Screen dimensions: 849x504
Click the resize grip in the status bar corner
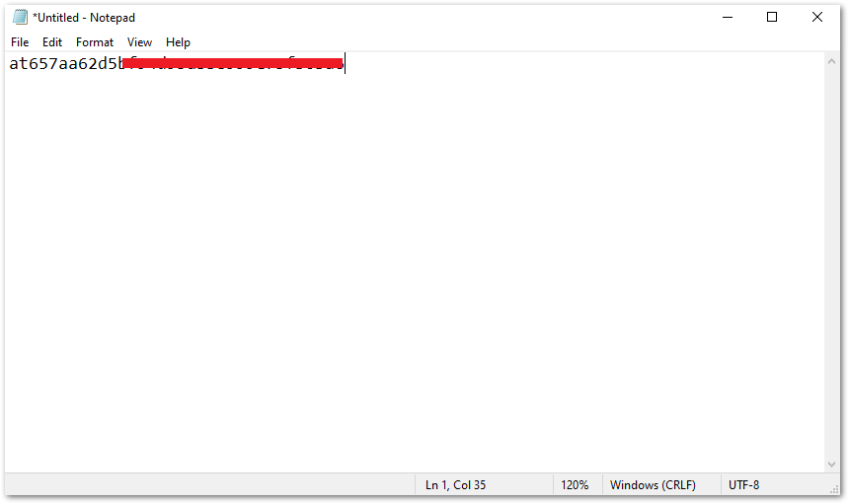click(834, 489)
